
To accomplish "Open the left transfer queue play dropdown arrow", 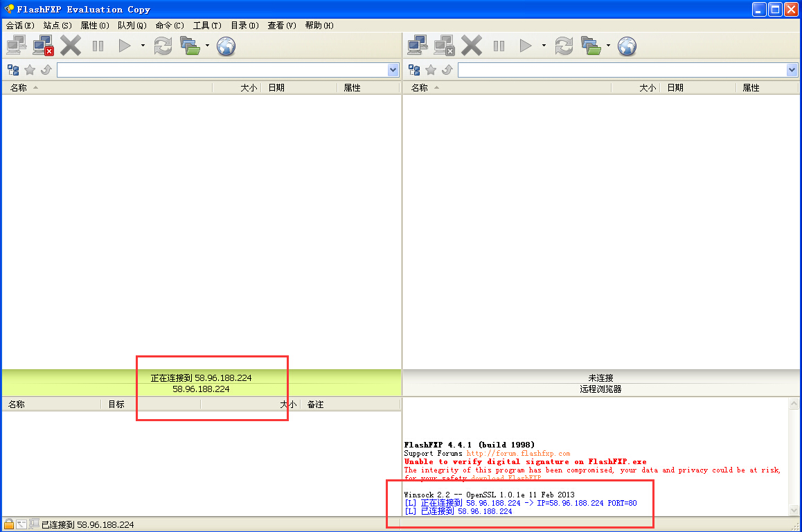I will pos(143,46).
